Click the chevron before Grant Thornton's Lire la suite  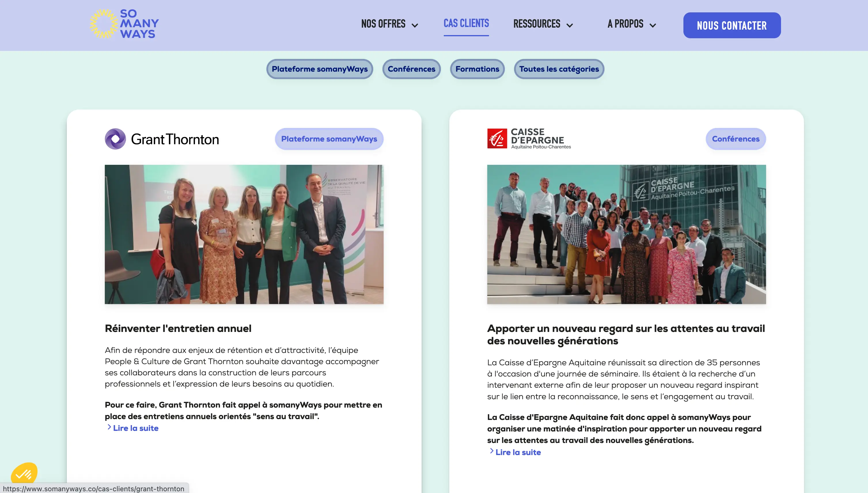click(109, 427)
